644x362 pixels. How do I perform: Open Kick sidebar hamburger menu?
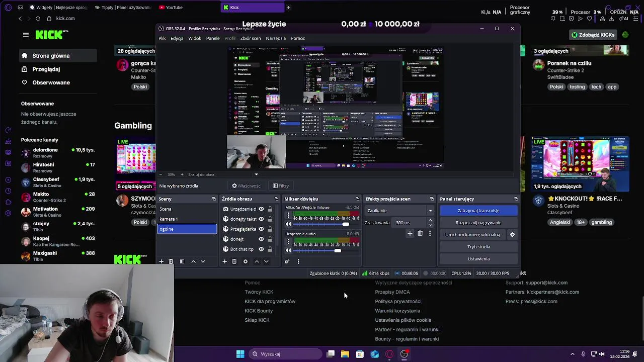click(26, 35)
